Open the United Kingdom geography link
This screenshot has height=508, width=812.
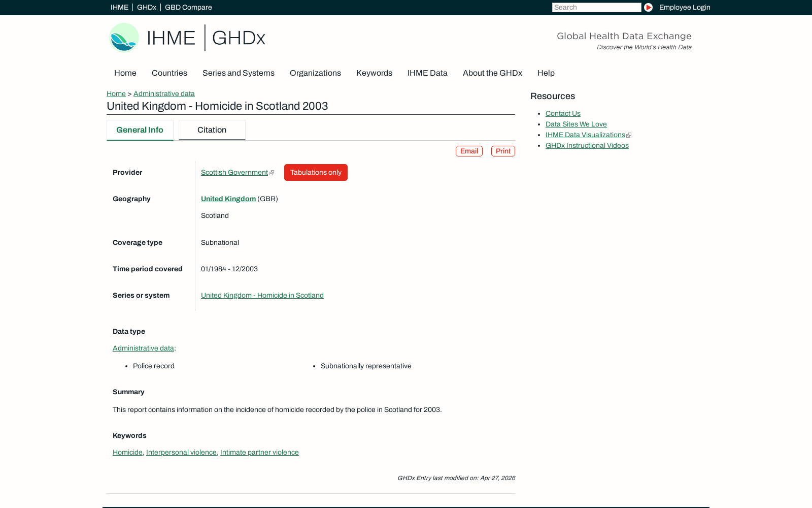(x=228, y=199)
